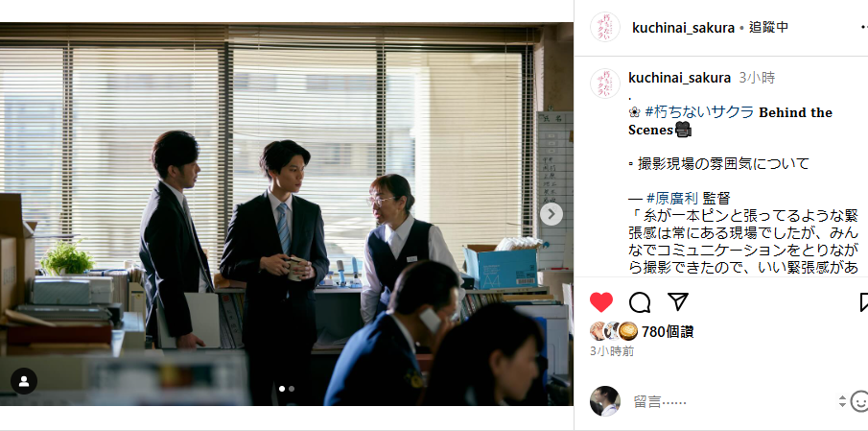Show tagged people on the photo
The image size is (868, 431).
pyautogui.click(x=24, y=381)
